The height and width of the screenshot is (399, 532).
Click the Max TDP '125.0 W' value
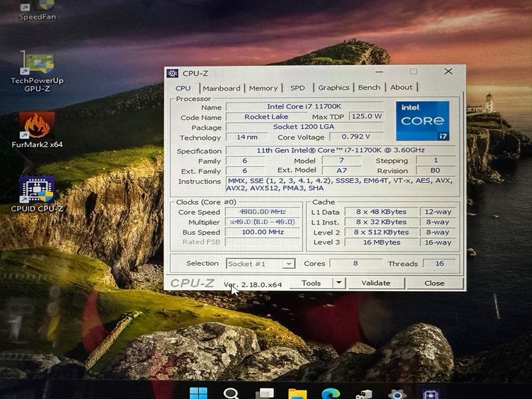click(366, 116)
